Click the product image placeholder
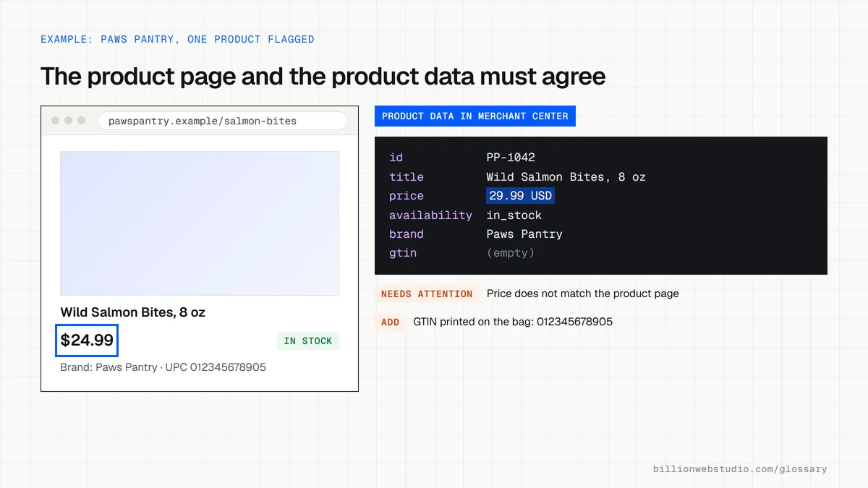The image size is (868, 488). point(200,223)
